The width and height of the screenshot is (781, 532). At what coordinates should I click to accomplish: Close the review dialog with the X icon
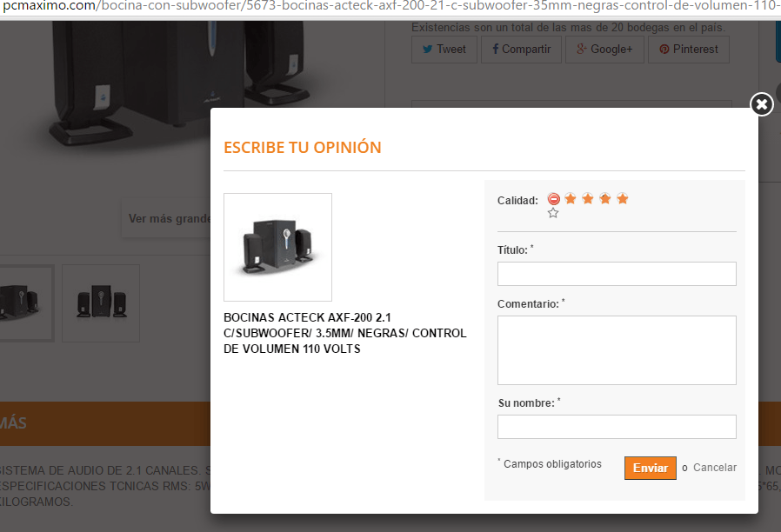762,104
